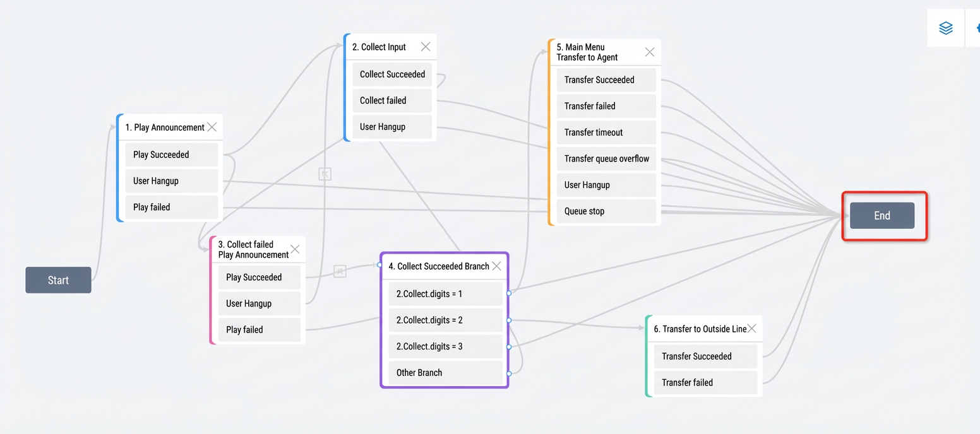980x434 pixels.
Task: Select the Queue stop outcome
Action: [606, 211]
